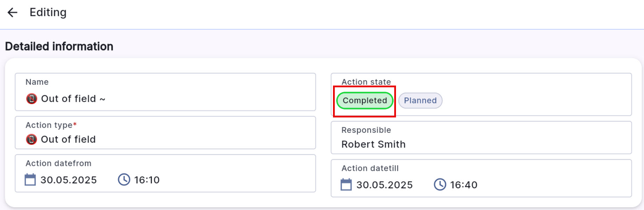Open the Action type selector
Image resolution: width=644 pixels, height=210 pixels.
tap(164, 133)
